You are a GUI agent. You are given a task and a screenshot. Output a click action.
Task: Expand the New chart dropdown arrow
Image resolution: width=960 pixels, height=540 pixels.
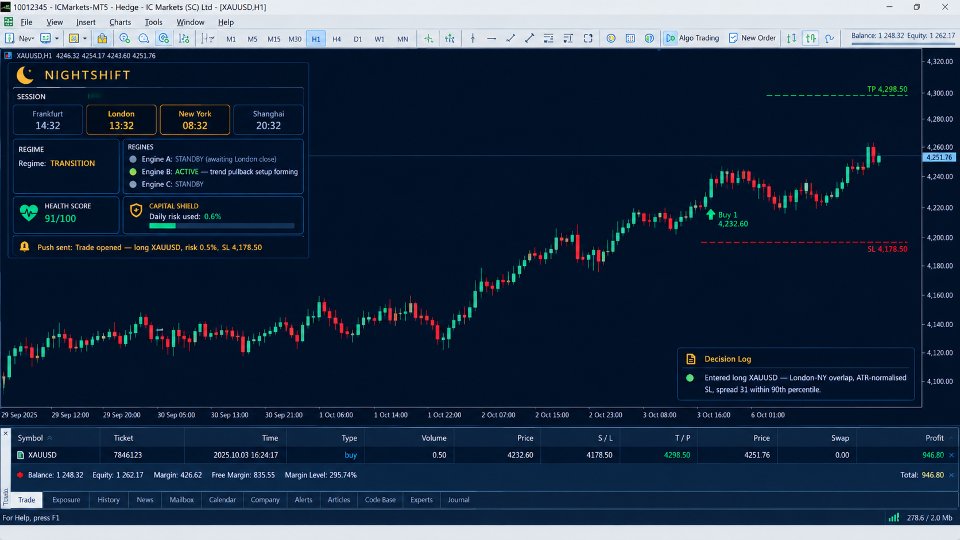pos(32,38)
